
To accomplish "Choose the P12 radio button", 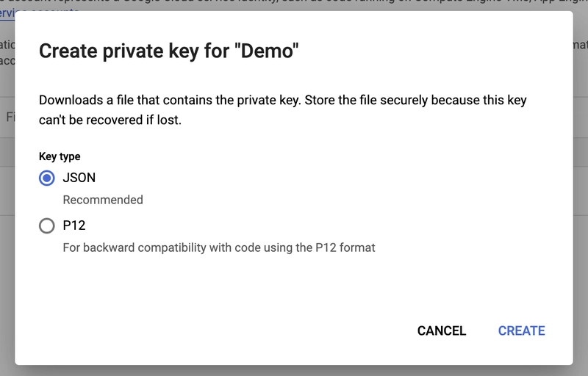I will click(x=47, y=226).
